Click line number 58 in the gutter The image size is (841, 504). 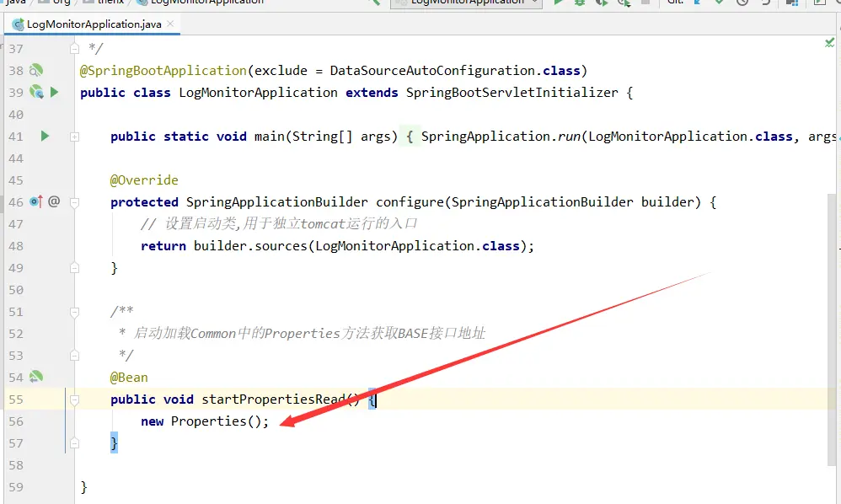pyautogui.click(x=16, y=465)
